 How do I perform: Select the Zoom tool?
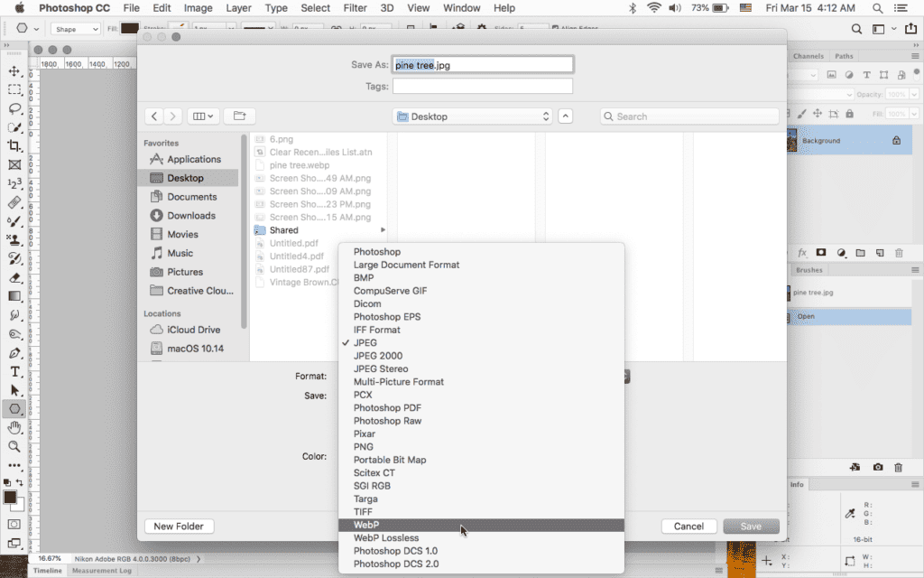(x=14, y=446)
